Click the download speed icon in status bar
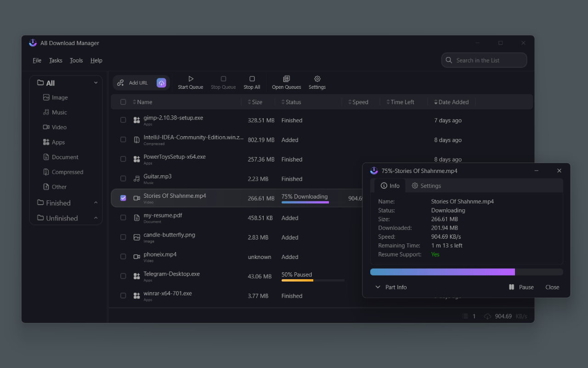Image resolution: width=588 pixels, height=368 pixels. tap(487, 316)
